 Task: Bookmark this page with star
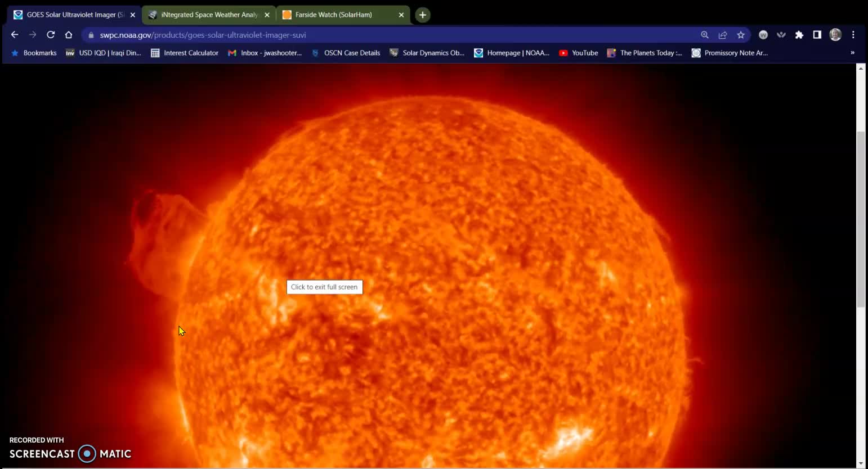pos(741,35)
